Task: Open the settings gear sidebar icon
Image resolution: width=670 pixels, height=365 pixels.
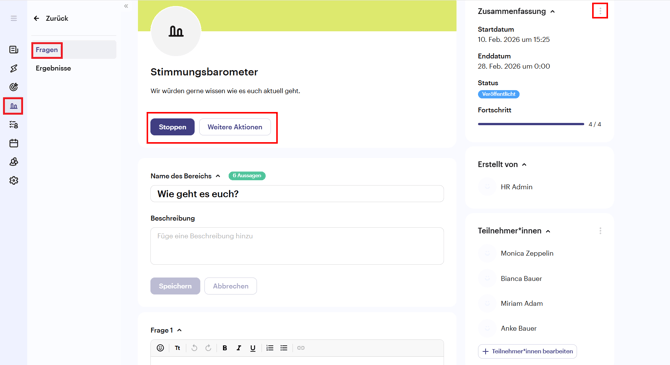Action: [14, 181]
